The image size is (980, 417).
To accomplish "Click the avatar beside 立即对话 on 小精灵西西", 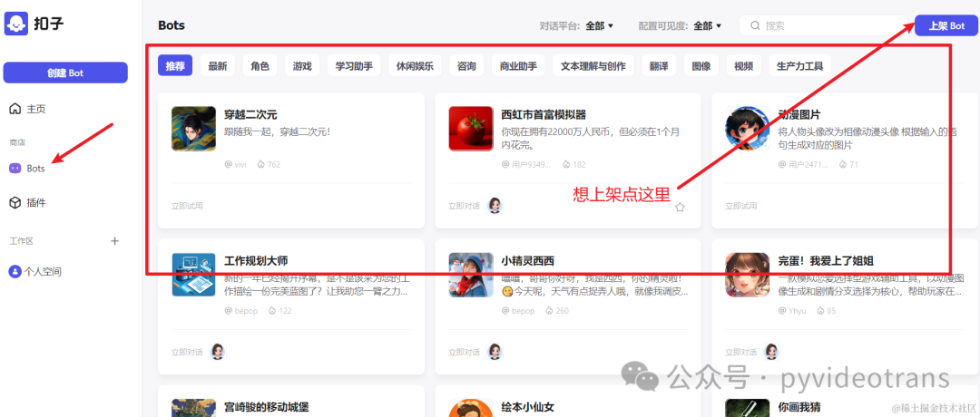I will [x=495, y=352].
